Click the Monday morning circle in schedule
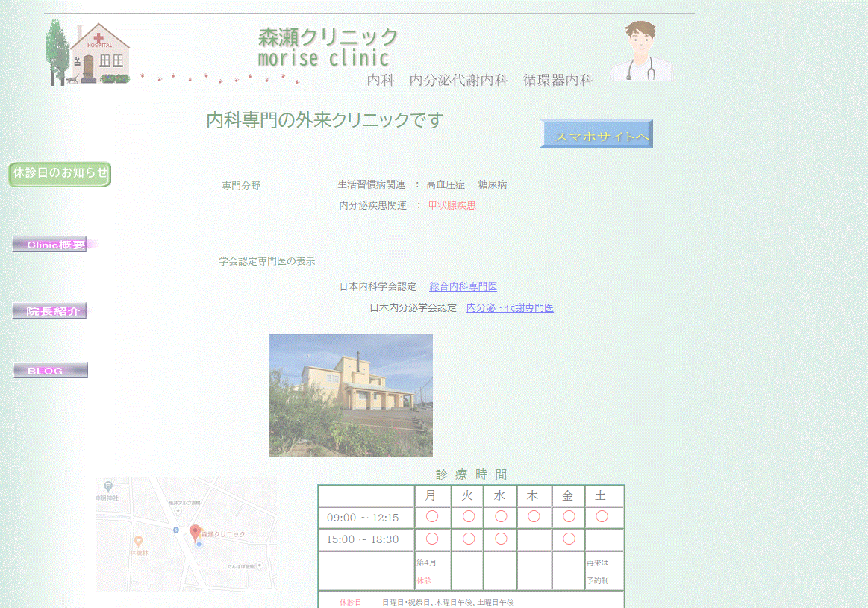868x608 pixels. (432, 517)
